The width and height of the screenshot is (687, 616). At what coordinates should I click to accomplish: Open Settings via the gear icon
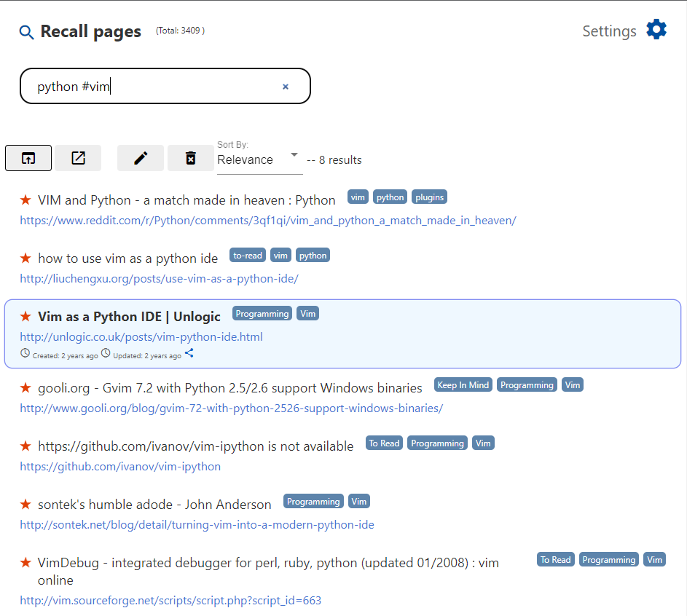click(x=655, y=29)
